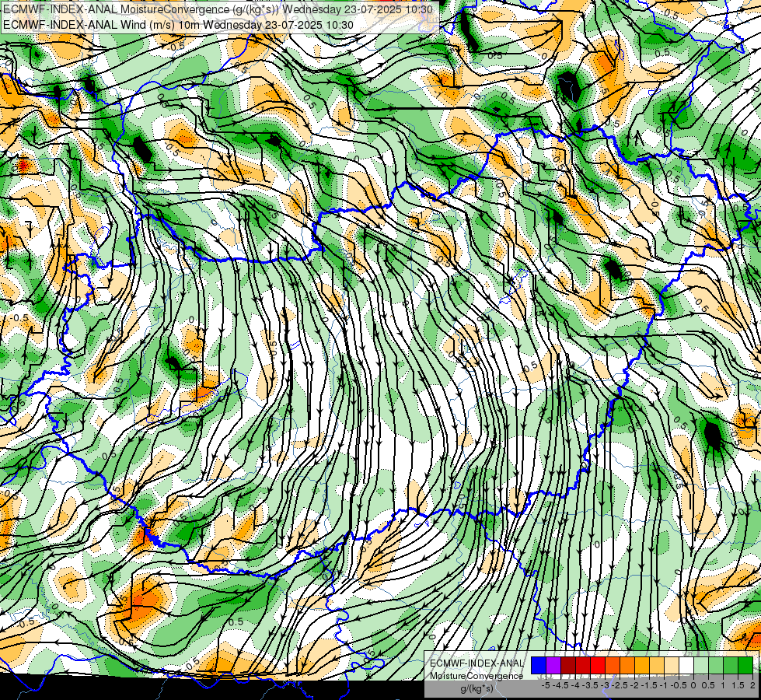
Task: Click the light orange swatch between -1.5 and -1
Action: click(657, 666)
